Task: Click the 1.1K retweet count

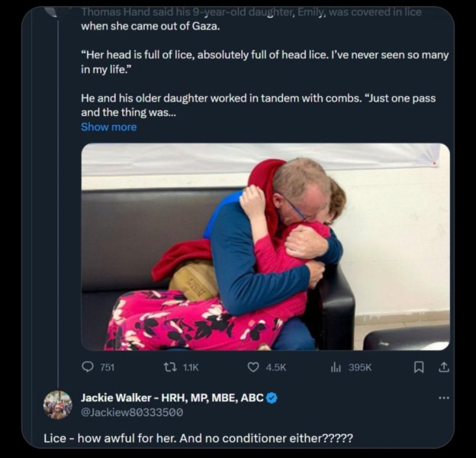Action: coord(191,367)
